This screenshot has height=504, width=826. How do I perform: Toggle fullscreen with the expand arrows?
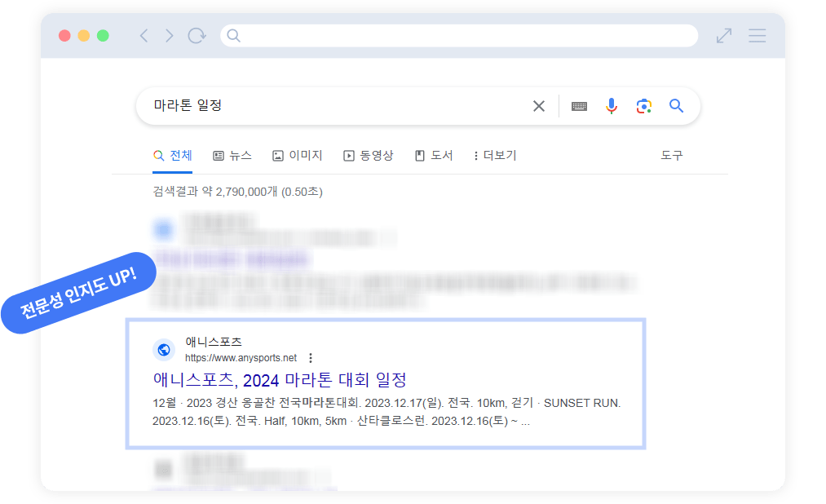pyautogui.click(x=723, y=36)
